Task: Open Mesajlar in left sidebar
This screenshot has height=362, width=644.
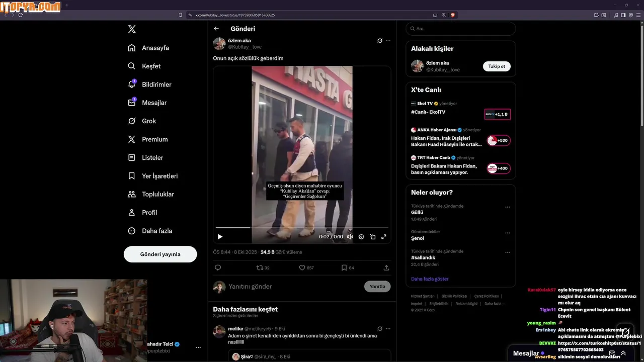Action: coord(147,103)
